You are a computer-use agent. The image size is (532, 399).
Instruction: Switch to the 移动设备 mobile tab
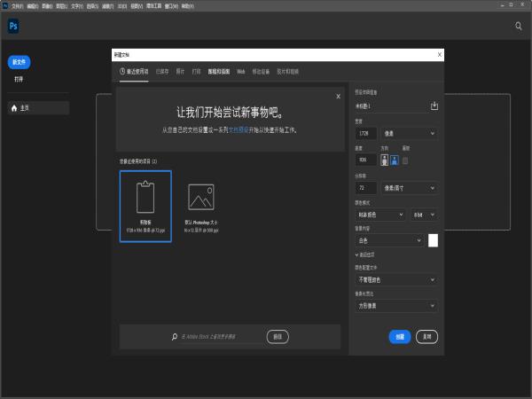point(261,72)
